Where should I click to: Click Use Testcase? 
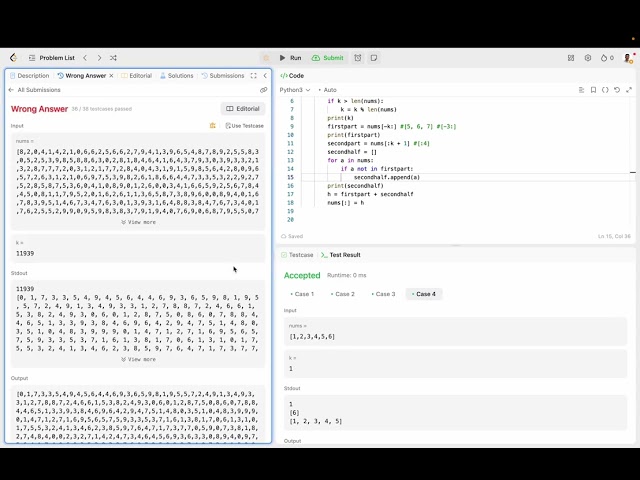click(244, 126)
